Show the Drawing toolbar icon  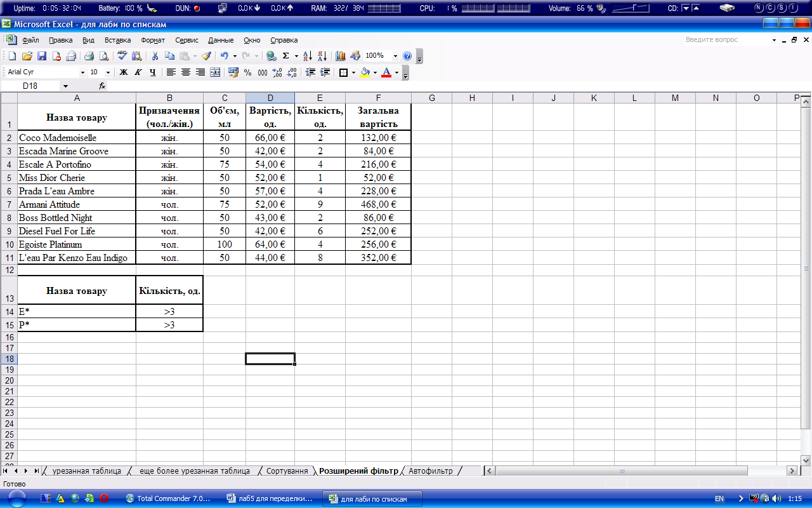point(355,56)
